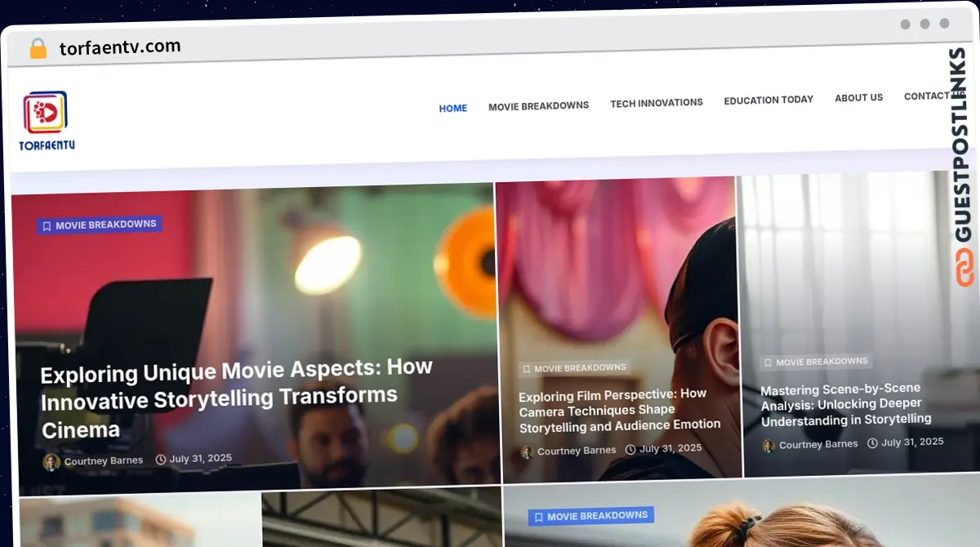Click the clock icon beside the film perspective article date
Viewport: 980px width, 547px height.
pos(630,448)
